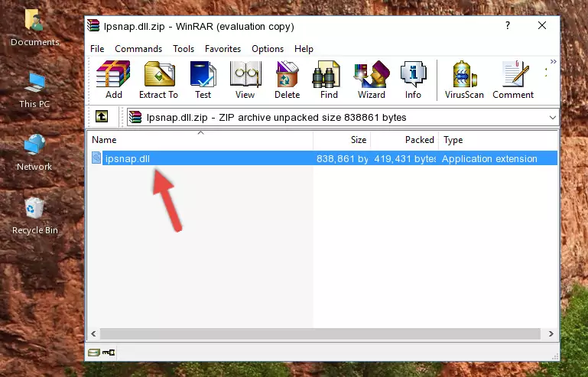588x377 pixels.
Task: Sort by the Name column header
Action: point(200,140)
